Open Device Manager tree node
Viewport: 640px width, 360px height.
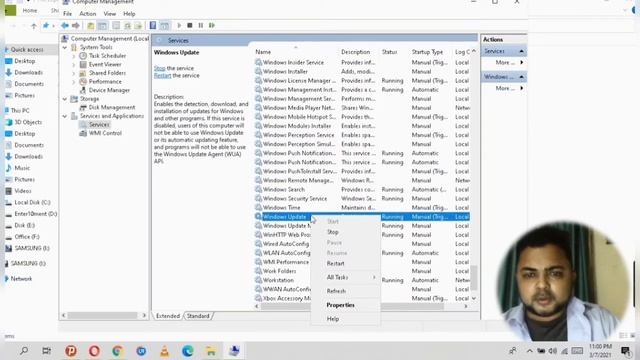point(109,90)
